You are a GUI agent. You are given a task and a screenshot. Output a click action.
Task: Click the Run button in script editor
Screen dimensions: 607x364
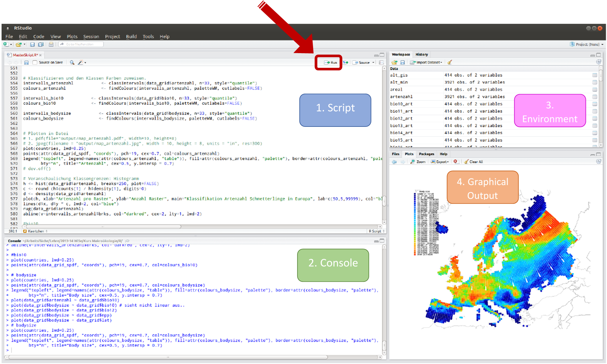tap(331, 63)
